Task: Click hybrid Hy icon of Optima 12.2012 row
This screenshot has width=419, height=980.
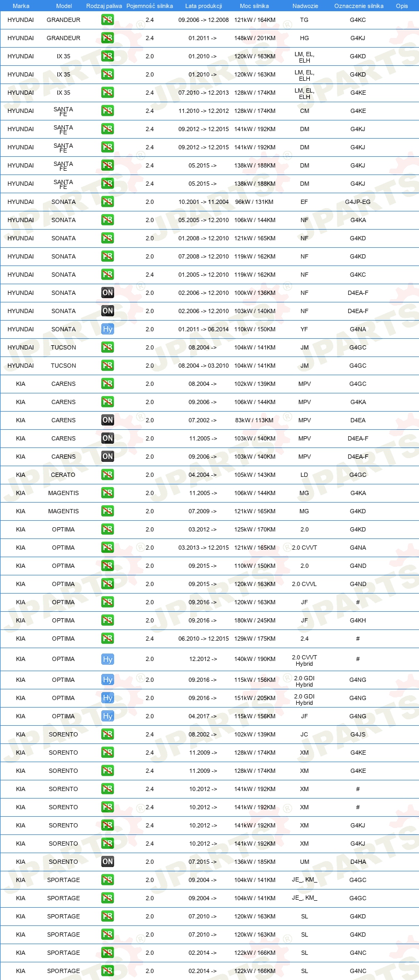Action: tap(108, 659)
